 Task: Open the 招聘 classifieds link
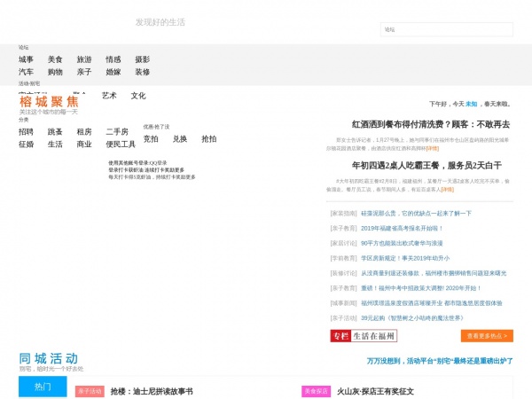pos(26,131)
